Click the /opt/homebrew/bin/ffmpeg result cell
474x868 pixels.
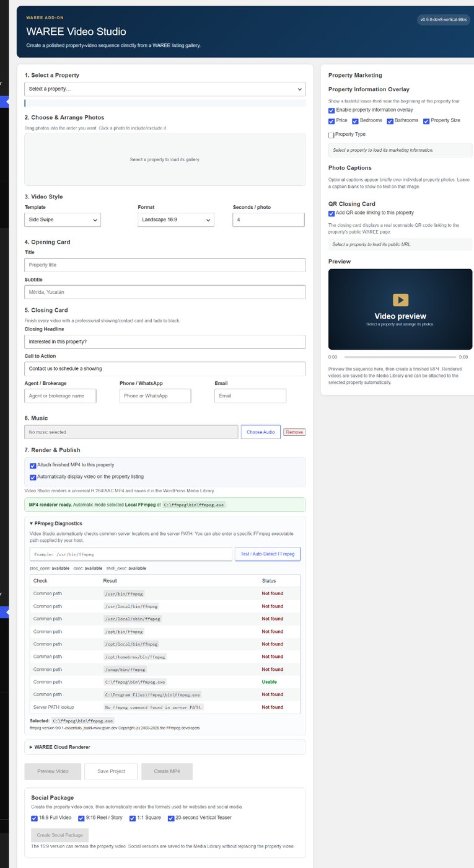(135, 657)
